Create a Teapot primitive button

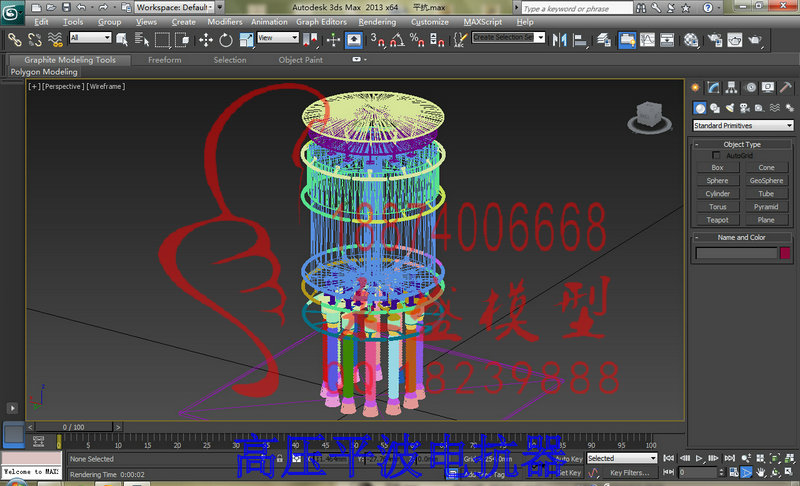(x=717, y=220)
